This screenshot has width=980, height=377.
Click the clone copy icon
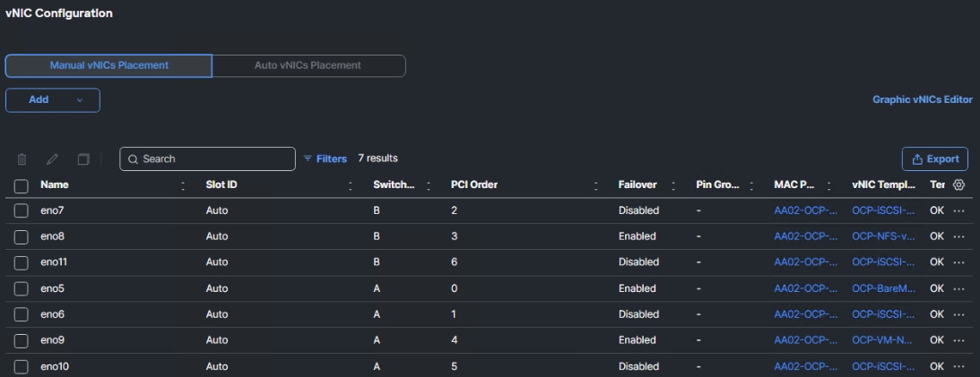83,159
